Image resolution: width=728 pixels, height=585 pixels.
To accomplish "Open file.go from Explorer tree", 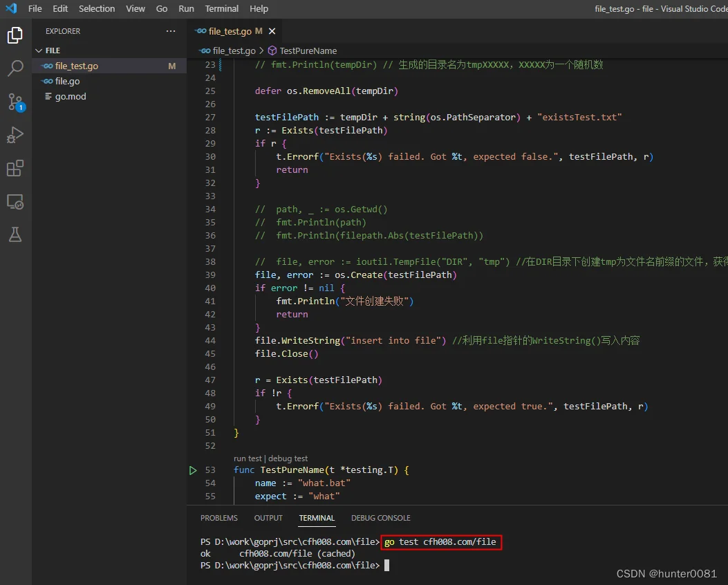I will click(109, 82).
